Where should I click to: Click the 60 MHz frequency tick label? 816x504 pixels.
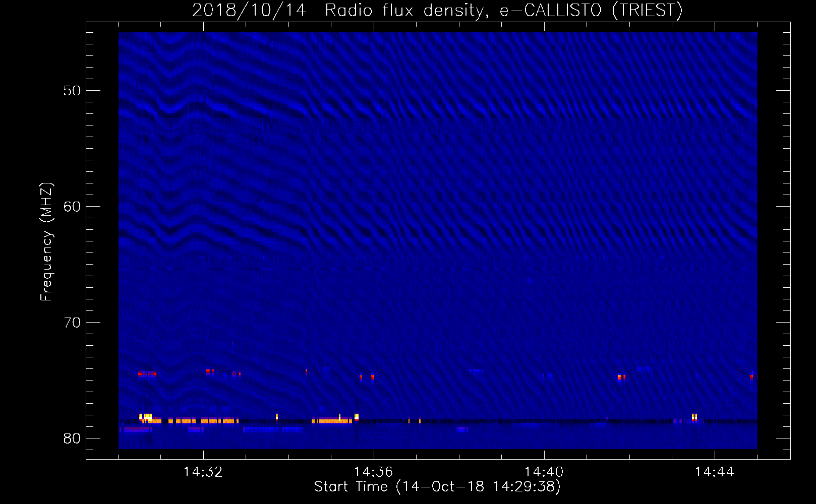click(72, 207)
